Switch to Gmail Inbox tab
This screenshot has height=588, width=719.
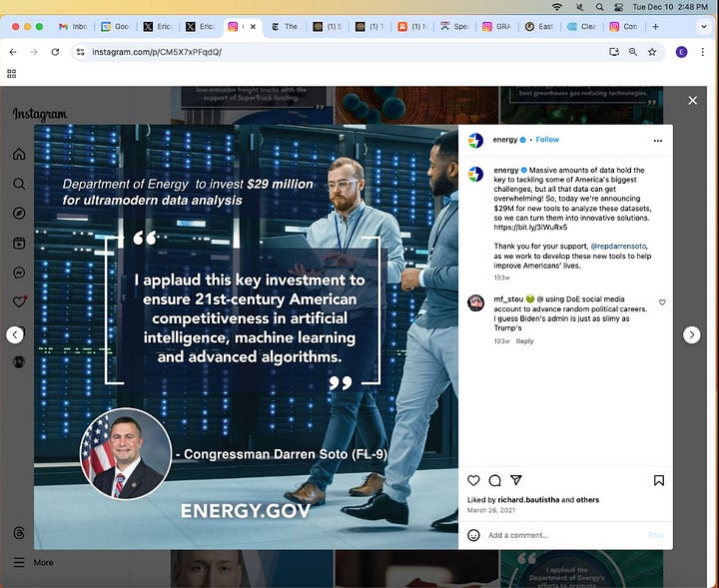[73, 27]
